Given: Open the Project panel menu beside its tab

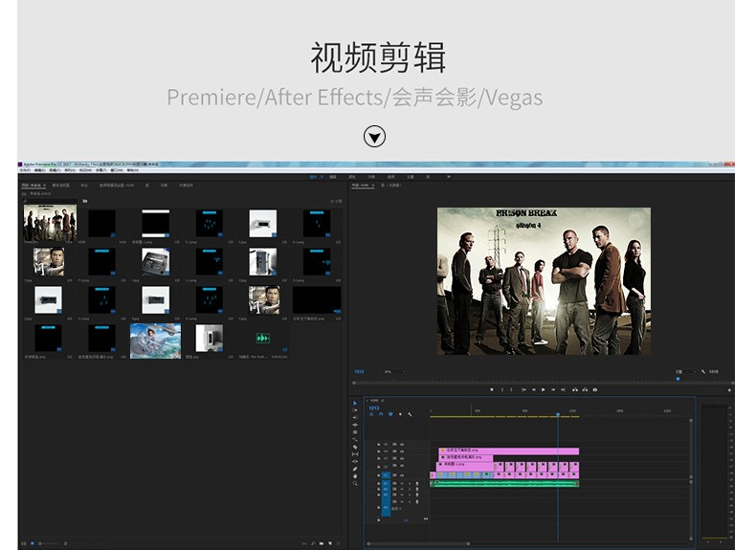Looking at the screenshot, I should (x=44, y=186).
